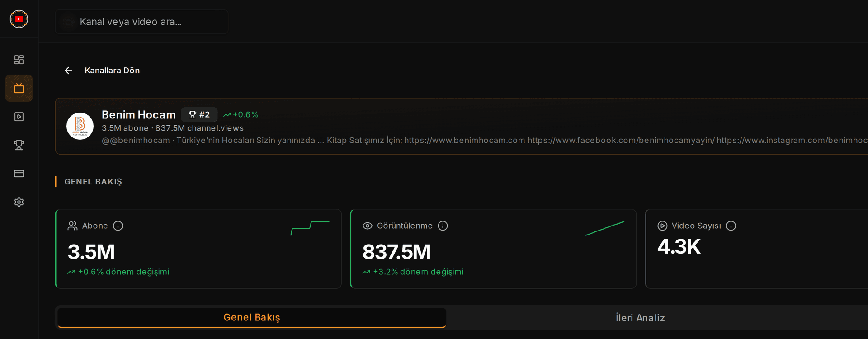Open the videos play icon in sidebar

pyautogui.click(x=19, y=117)
